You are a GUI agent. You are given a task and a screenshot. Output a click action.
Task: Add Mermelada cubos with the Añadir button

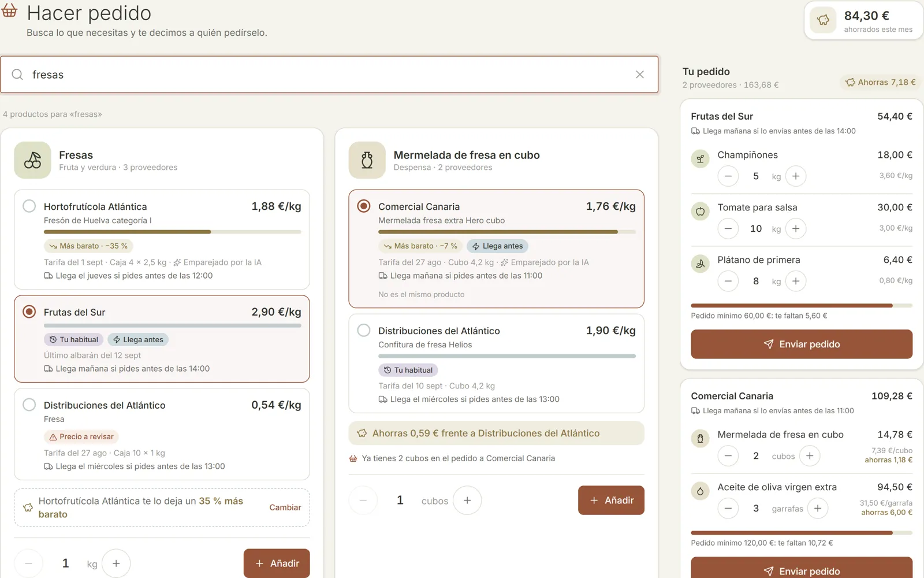611,500
